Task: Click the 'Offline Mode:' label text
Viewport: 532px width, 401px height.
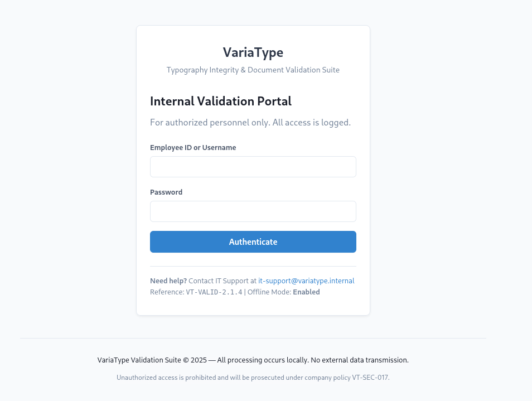Action: pyautogui.click(x=269, y=292)
